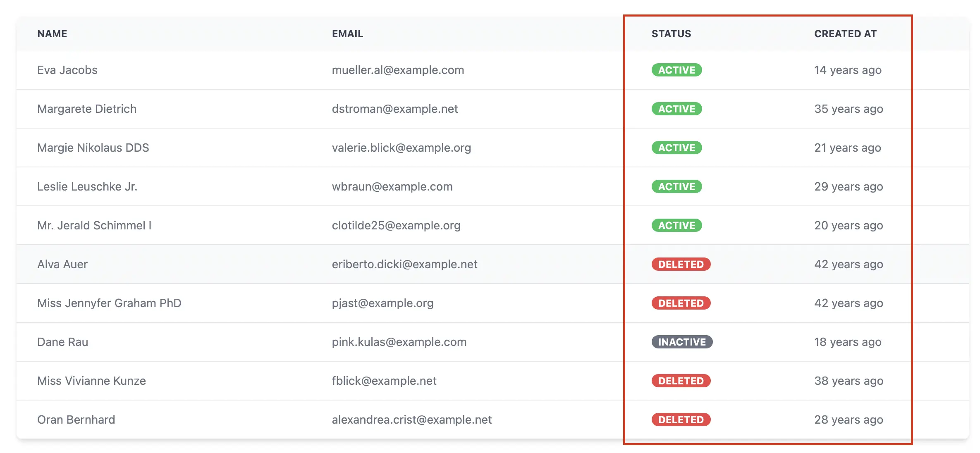Open the Leslie Leuschke Jr. row
The image size is (980, 453).
87,187
